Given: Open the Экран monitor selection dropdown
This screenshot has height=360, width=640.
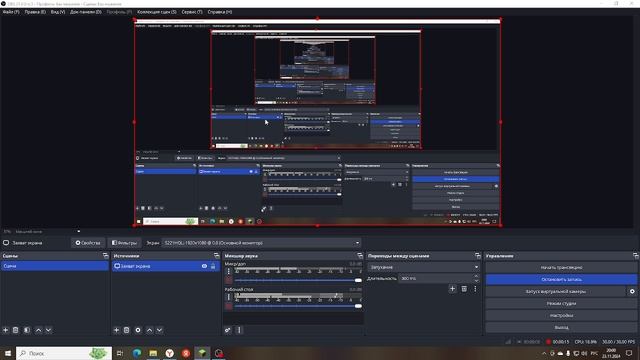Looking at the screenshot, I should click(x=261, y=243).
